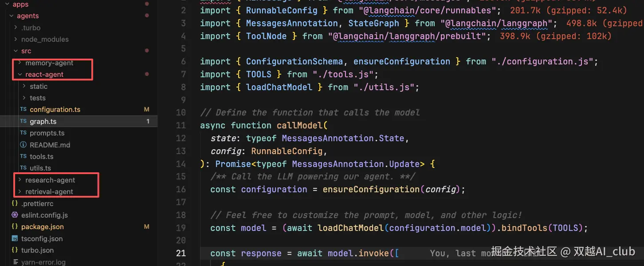Select the memory-agent folder name
Image resolution: width=644 pixels, height=266 pixels.
point(49,63)
